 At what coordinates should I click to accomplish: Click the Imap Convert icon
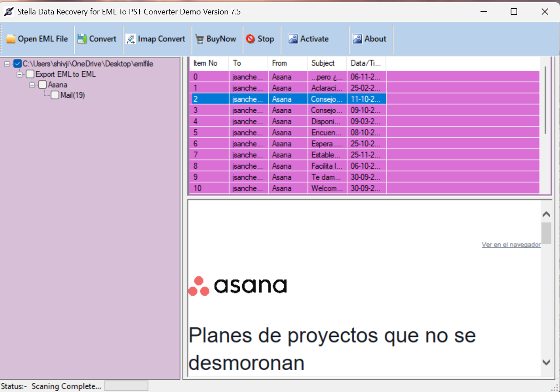point(131,39)
